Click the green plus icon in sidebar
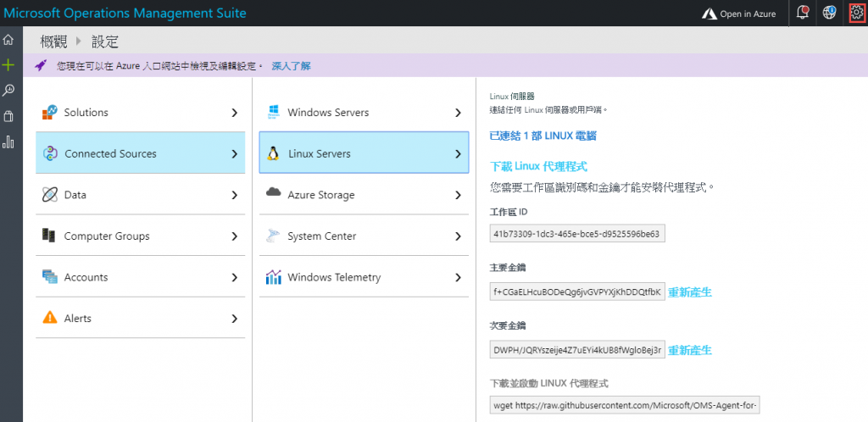 click(x=8, y=65)
